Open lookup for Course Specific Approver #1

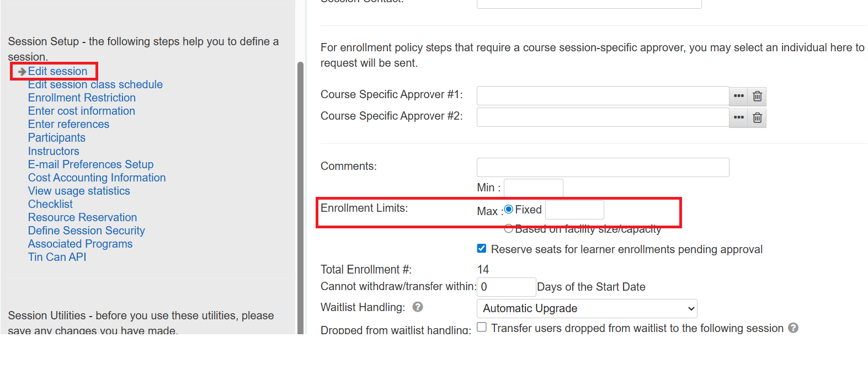[x=738, y=96]
